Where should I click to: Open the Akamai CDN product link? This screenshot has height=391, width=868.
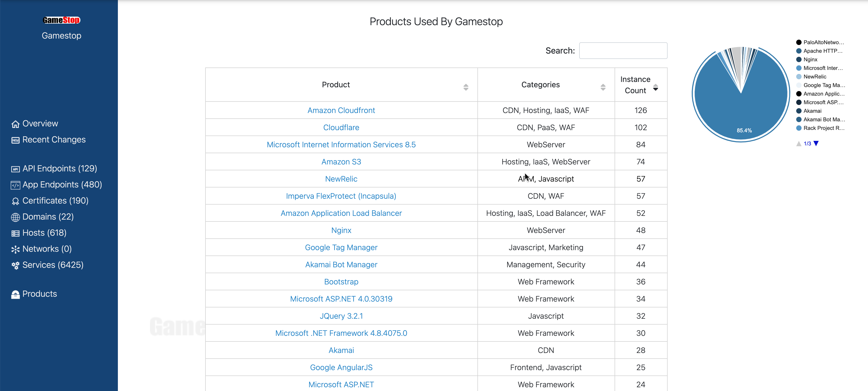[x=341, y=351]
